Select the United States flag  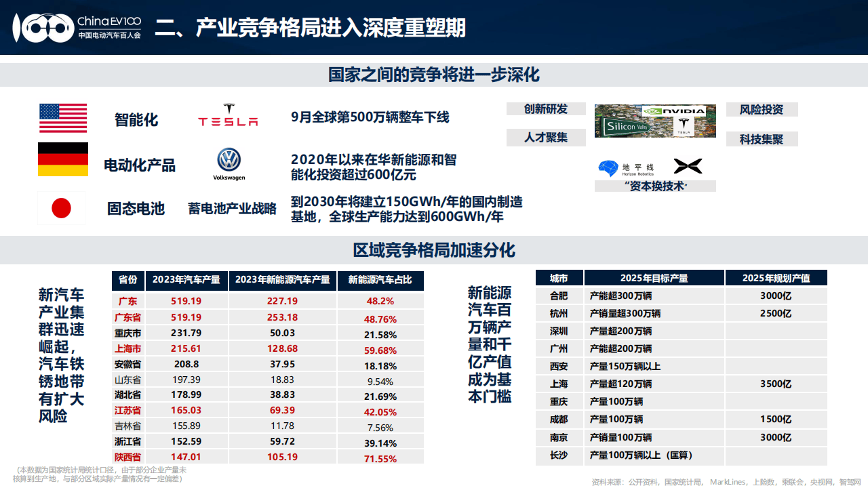click(x=63, y=118)
